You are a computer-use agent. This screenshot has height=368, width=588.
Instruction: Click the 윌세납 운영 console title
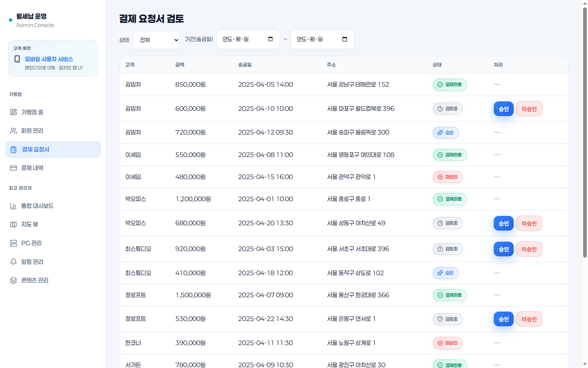coord(31,16)
